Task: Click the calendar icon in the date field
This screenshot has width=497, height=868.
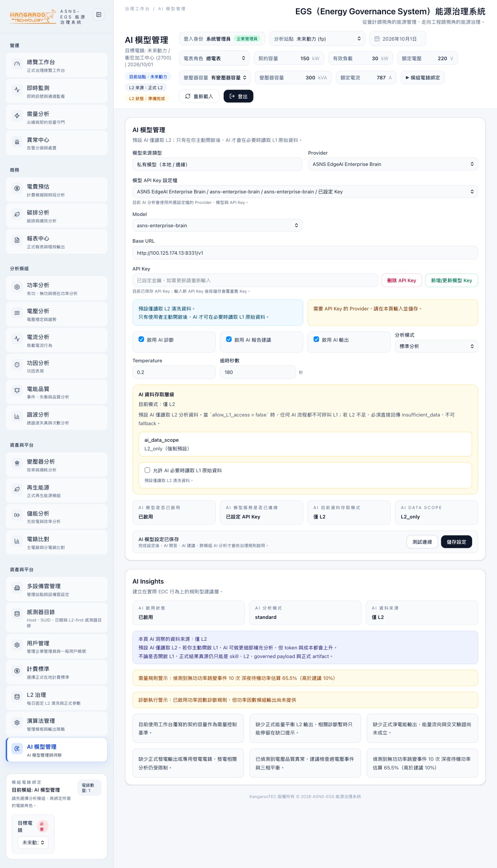Action: (x=377, y=39)
